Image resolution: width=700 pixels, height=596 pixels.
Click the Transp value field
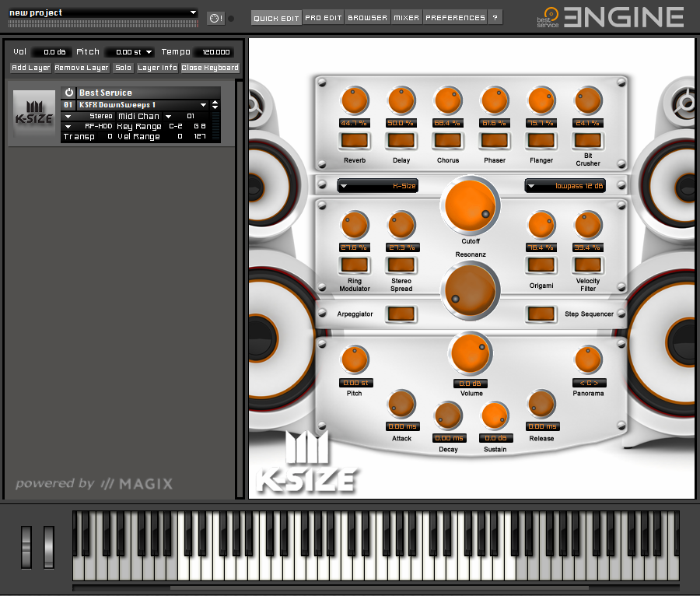coord(110,137)
